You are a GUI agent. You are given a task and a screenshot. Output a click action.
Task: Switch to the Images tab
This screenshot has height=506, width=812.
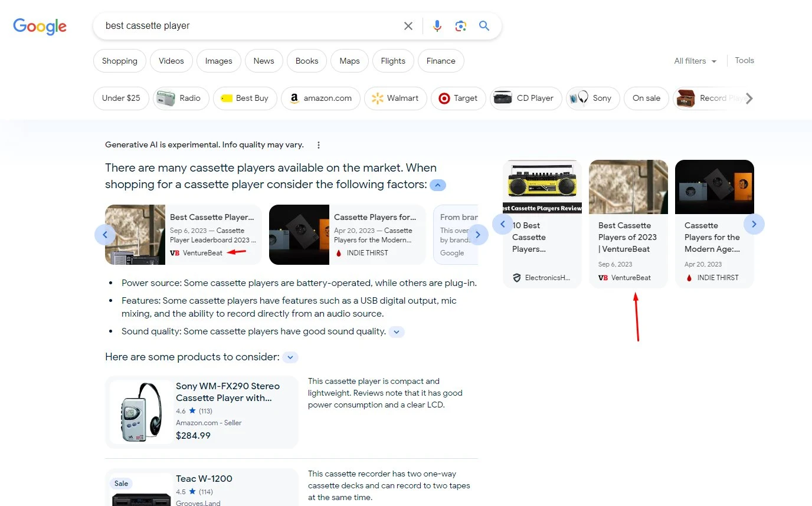click(219, 61)
